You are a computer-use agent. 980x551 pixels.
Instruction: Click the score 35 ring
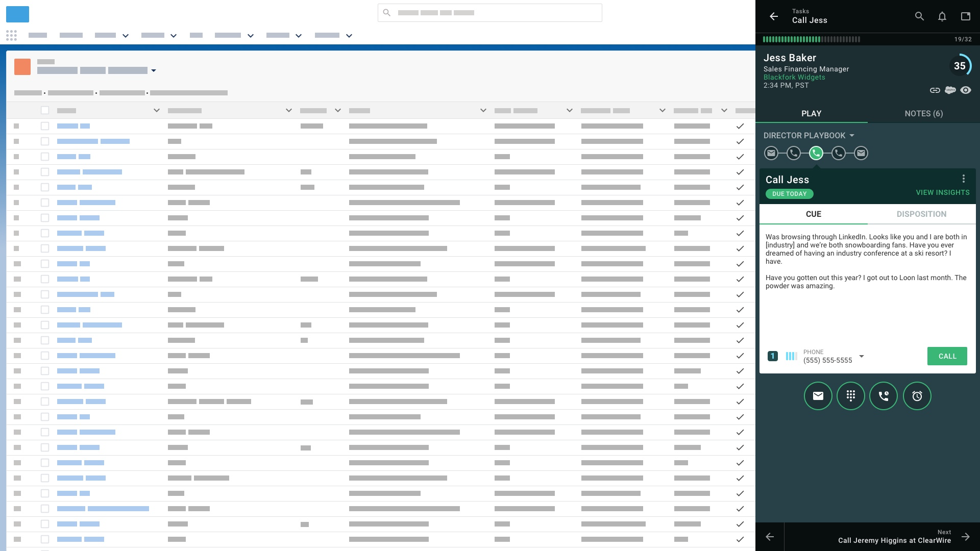(960, 66)
